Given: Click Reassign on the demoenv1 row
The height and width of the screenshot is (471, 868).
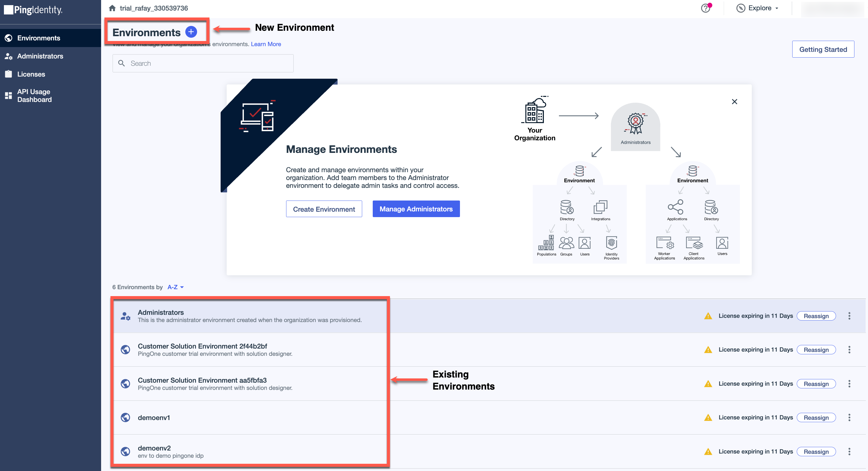Looking at the screenshot, I should tap(816, 417).
